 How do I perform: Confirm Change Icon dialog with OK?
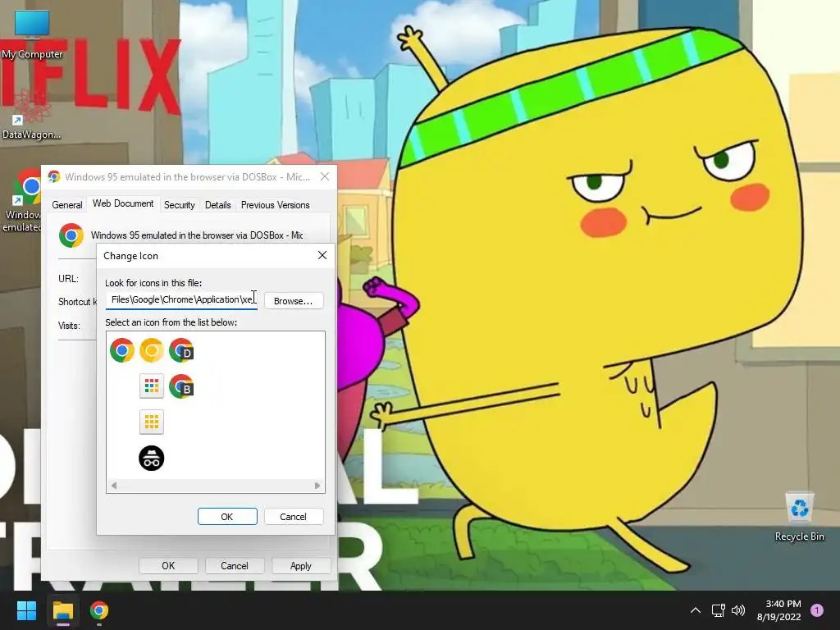click(227, 517)
